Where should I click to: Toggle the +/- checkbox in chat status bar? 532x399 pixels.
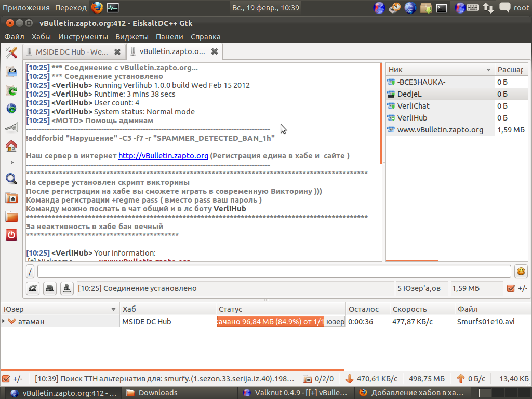coord(510,288)
